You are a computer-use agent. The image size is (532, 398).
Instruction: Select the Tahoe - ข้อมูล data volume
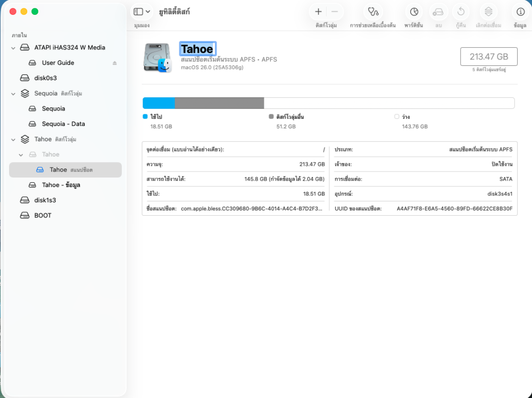point(65,185)
